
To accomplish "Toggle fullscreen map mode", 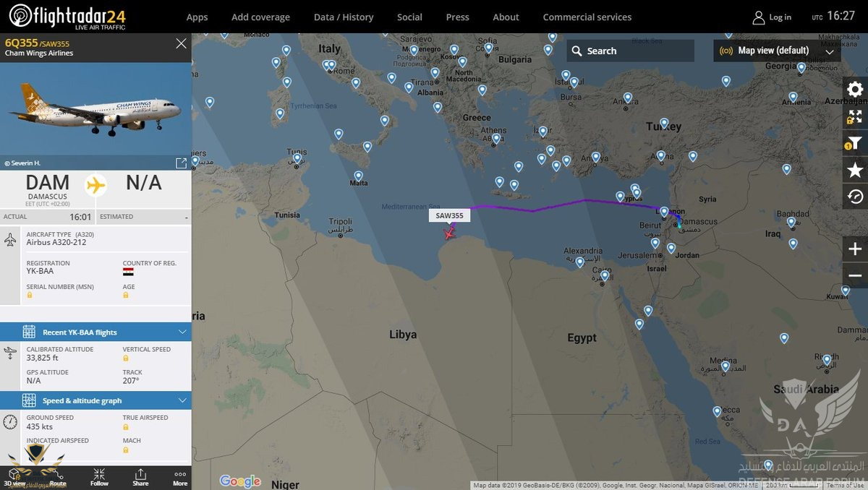I will (x=855, y=117).
